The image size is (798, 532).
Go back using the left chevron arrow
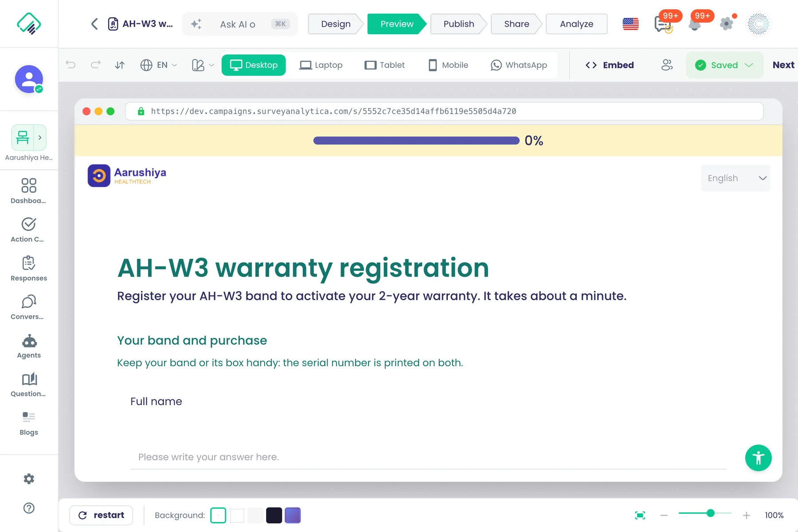tap(94, 24)
